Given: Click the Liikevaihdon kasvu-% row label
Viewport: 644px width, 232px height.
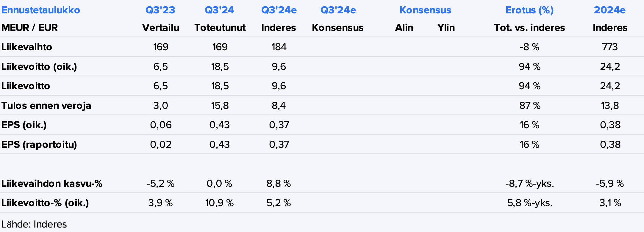Looking at the screenshot, I should [52, 184].
